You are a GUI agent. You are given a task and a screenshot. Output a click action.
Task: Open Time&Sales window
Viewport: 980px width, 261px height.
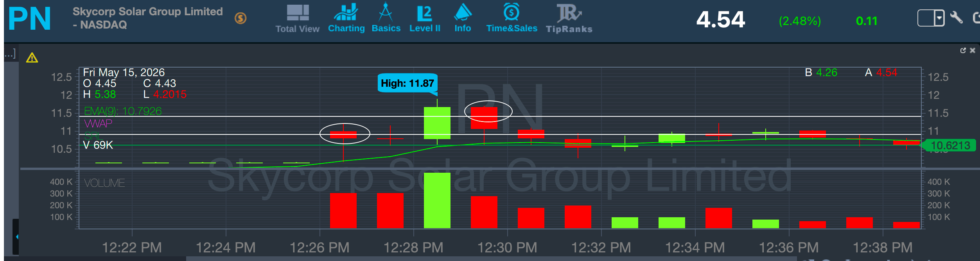click(512, 18)
